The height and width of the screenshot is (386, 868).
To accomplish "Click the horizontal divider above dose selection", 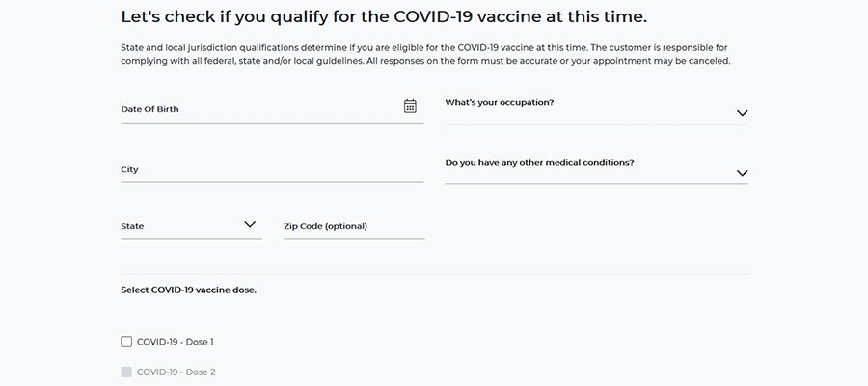I will [434, 274].
